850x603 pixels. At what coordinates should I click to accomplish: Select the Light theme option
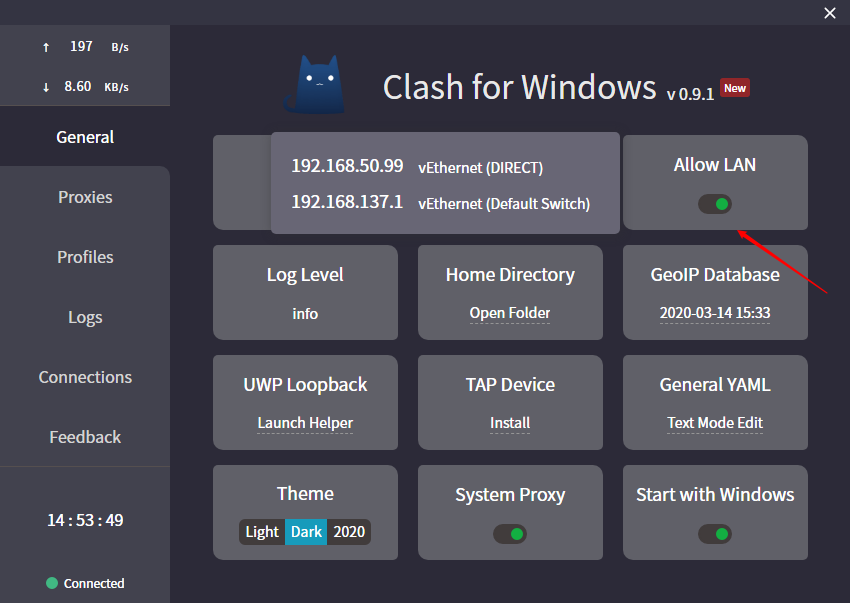tap(262, 531)
